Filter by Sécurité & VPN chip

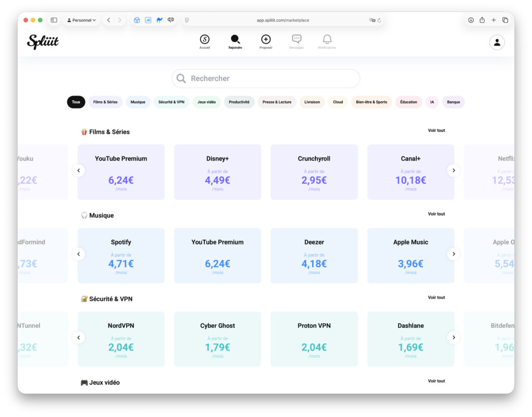point(171,102)
